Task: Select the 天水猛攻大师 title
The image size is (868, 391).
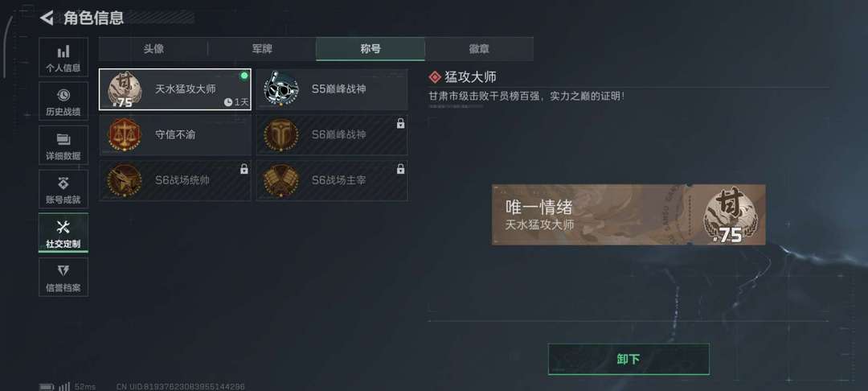Action: point(175,89)
